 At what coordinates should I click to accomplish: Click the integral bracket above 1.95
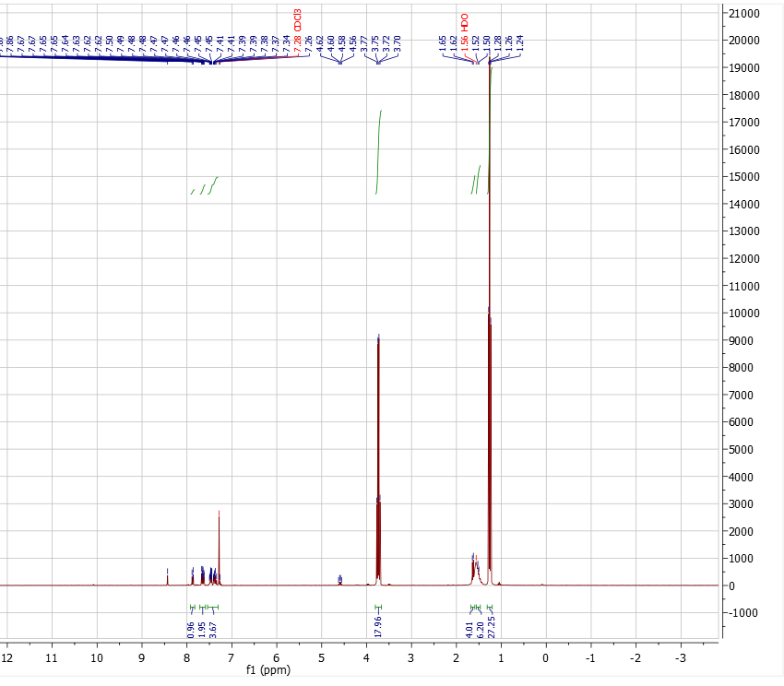(201, 607)
